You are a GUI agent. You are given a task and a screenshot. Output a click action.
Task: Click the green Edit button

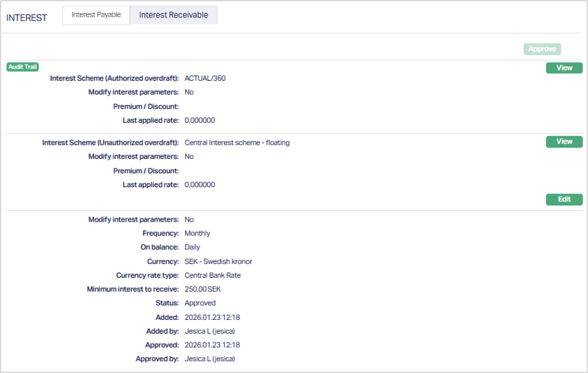564,200
